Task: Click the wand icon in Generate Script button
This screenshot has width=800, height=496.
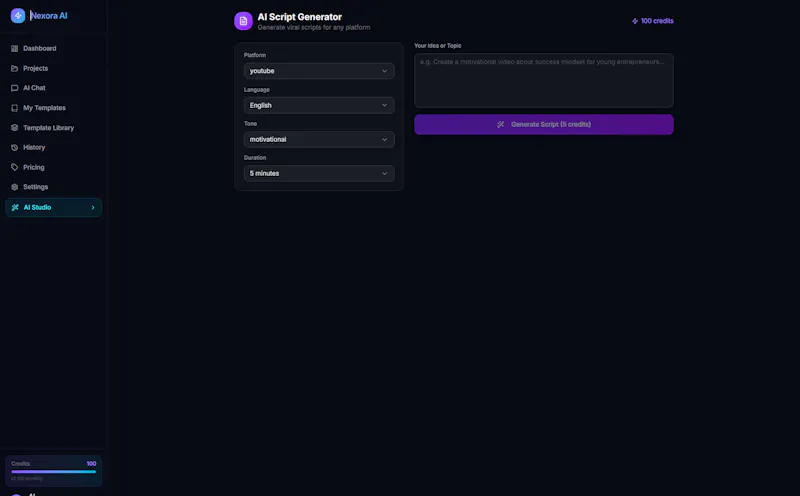Action: (501, 125)
